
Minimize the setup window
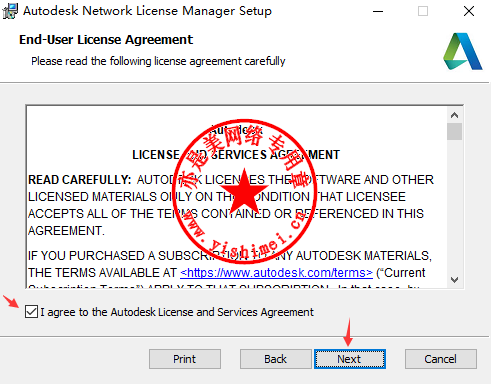[x=378, y=11]
